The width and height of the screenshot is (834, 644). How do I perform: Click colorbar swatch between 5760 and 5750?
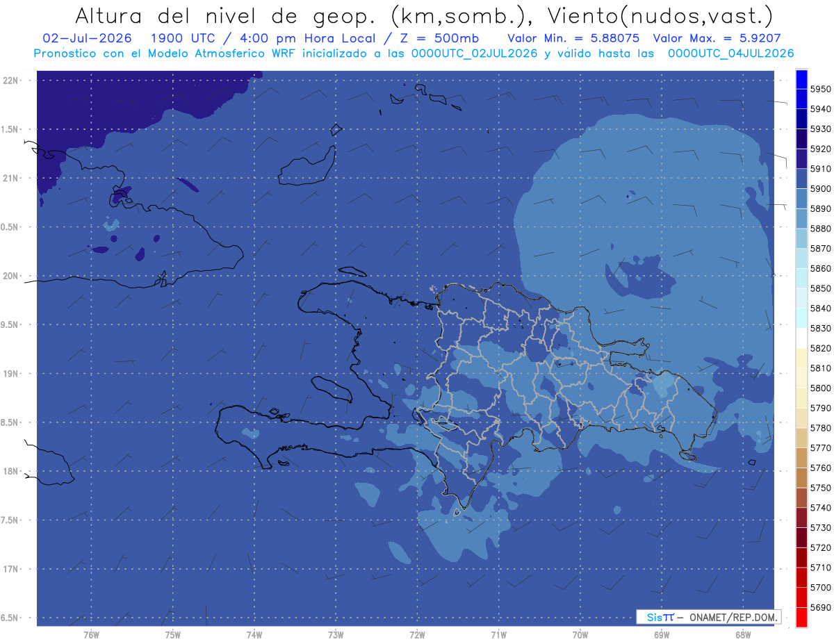tap(801, 477)
